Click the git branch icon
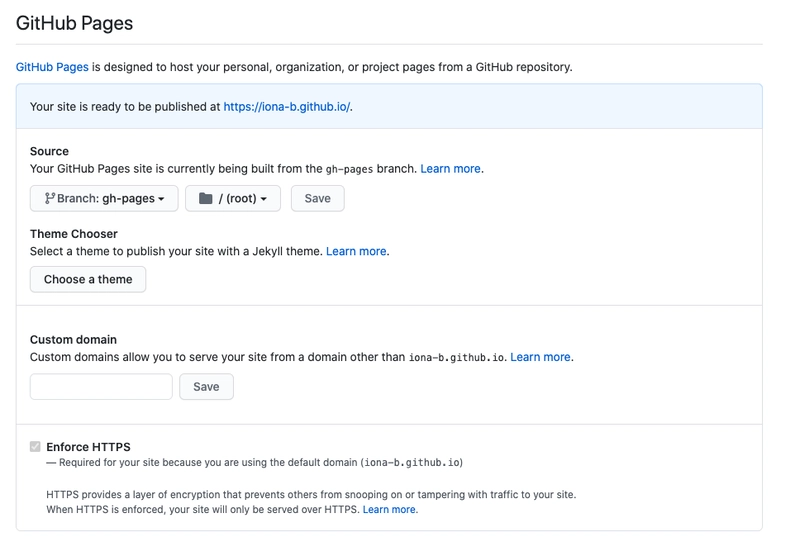800x556 pixels. click(49, 198)
